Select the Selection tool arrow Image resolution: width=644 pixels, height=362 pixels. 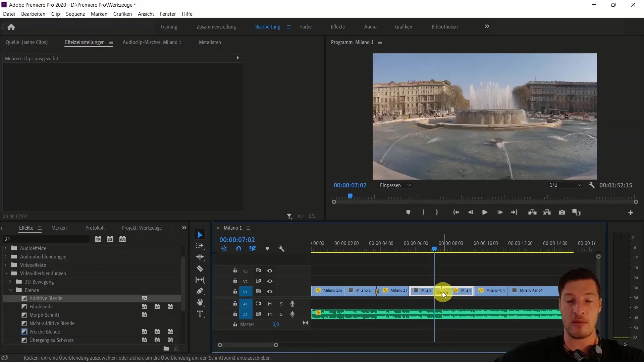pos(200,235)
